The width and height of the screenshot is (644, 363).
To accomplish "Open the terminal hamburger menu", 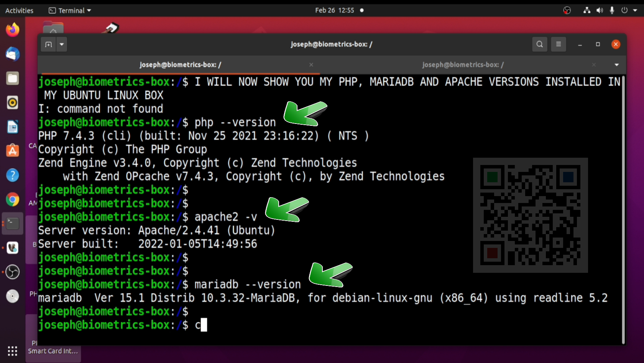I will (558, 44).
